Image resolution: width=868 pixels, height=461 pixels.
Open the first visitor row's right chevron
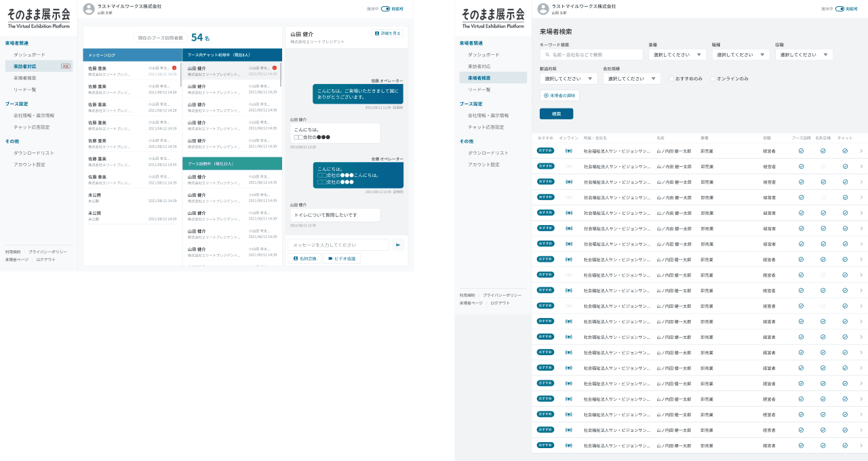[861, 151]
